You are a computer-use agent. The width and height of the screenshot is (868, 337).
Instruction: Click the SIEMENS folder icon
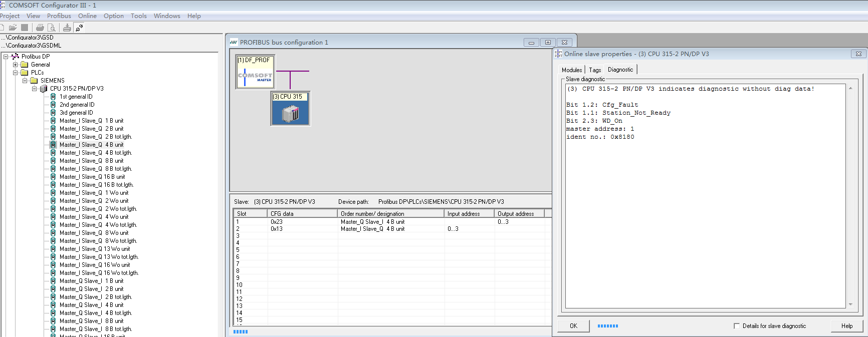click(34, 81)
